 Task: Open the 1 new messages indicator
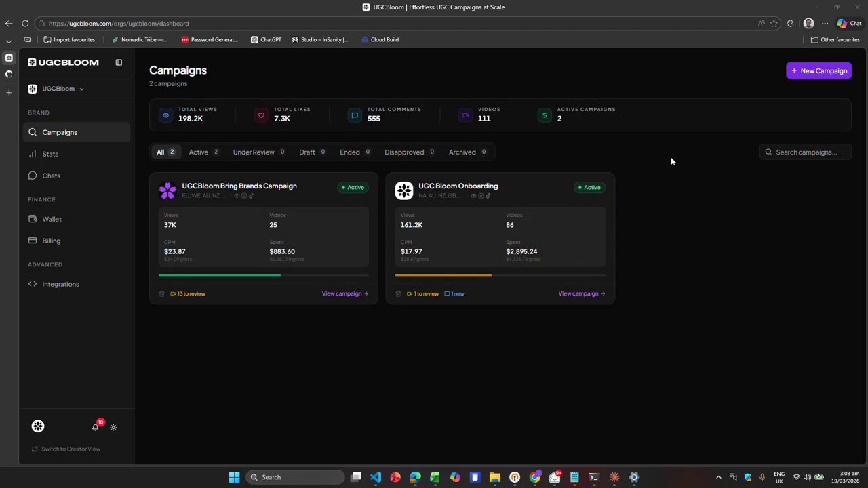click(454, 293)
